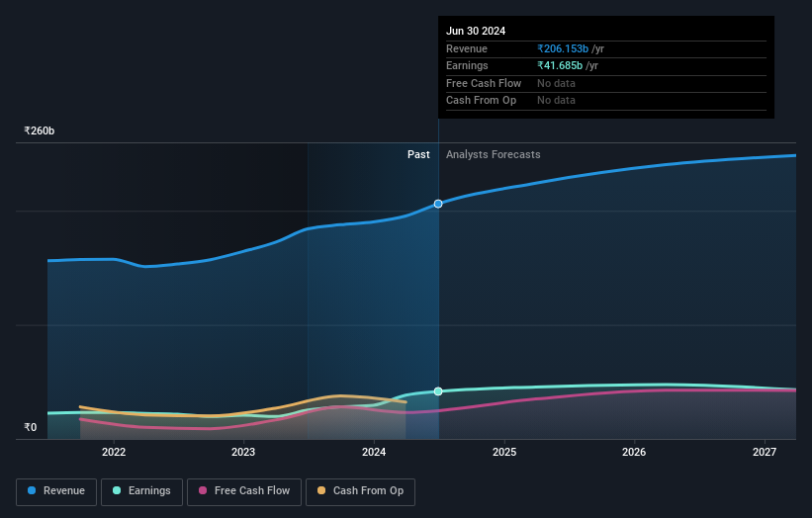The image size is (812, 518).
Task: Click the Cash From Op row in tooltip
Action: (606, 101)
